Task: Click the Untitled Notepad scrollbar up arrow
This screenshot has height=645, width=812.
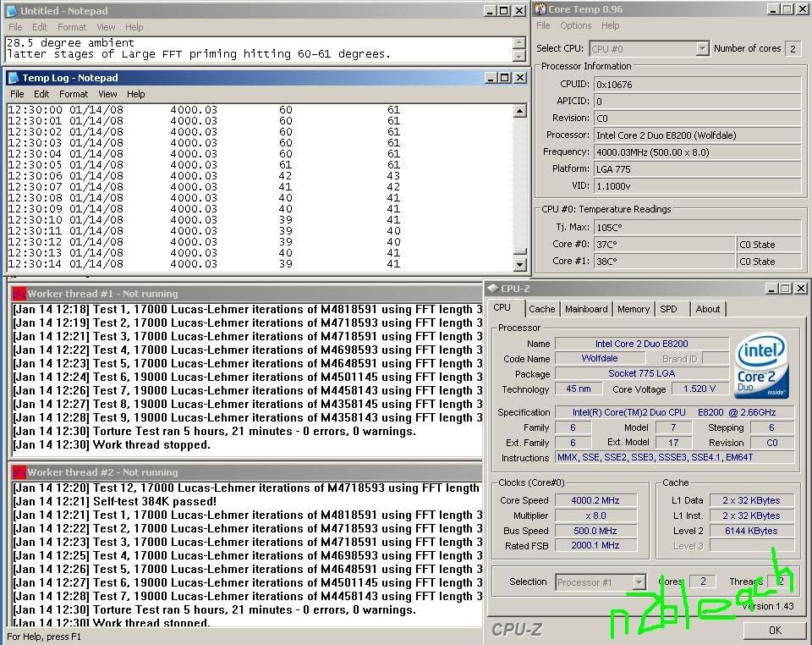Action: coord(518,43)
